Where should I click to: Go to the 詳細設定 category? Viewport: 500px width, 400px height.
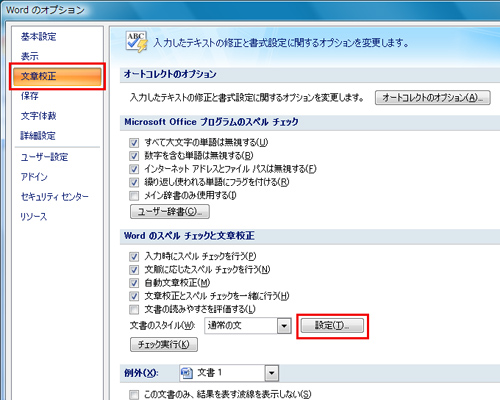point(38,136)
